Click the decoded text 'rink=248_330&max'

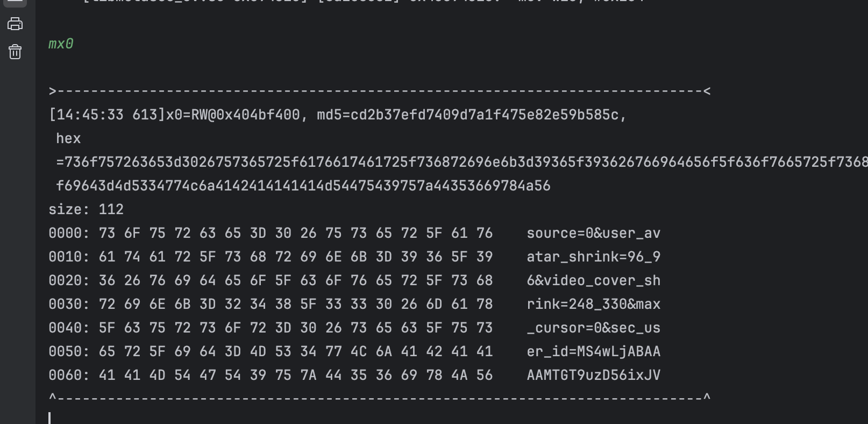click(x=593, y=304)
